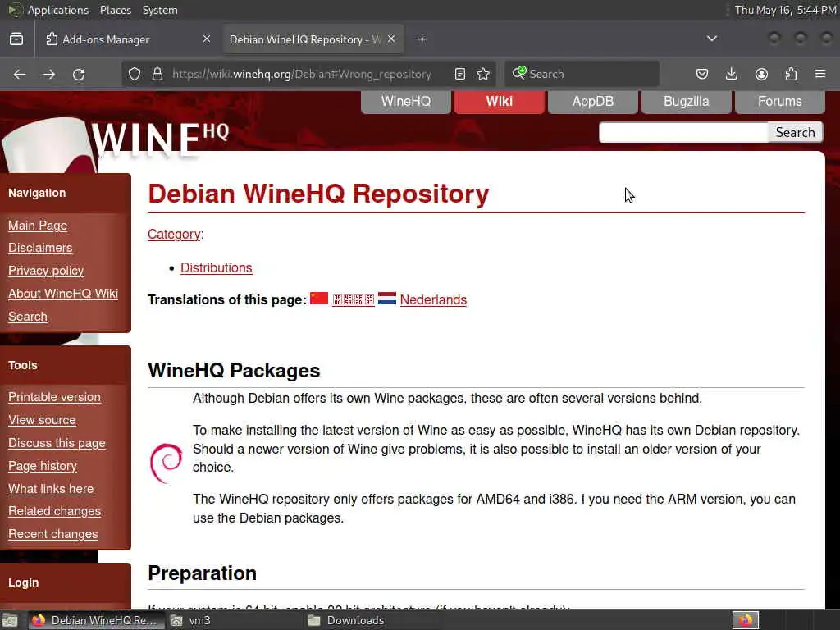Go back to the previous page

pos(20,74)
